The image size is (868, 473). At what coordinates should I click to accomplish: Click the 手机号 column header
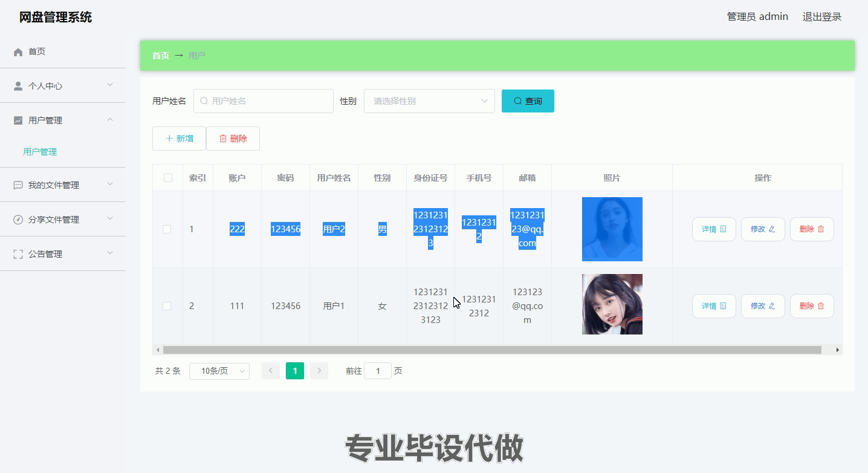coord(479,178)
